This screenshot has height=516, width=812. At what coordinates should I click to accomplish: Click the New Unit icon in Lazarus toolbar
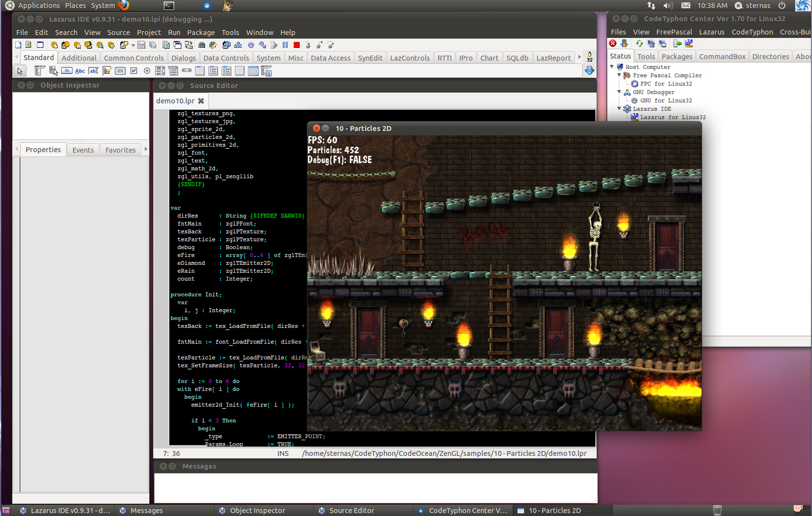28,45
